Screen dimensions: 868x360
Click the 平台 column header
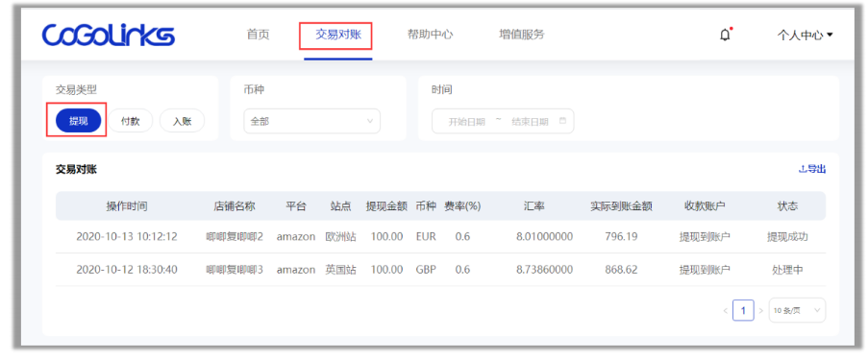coord(296,206)
